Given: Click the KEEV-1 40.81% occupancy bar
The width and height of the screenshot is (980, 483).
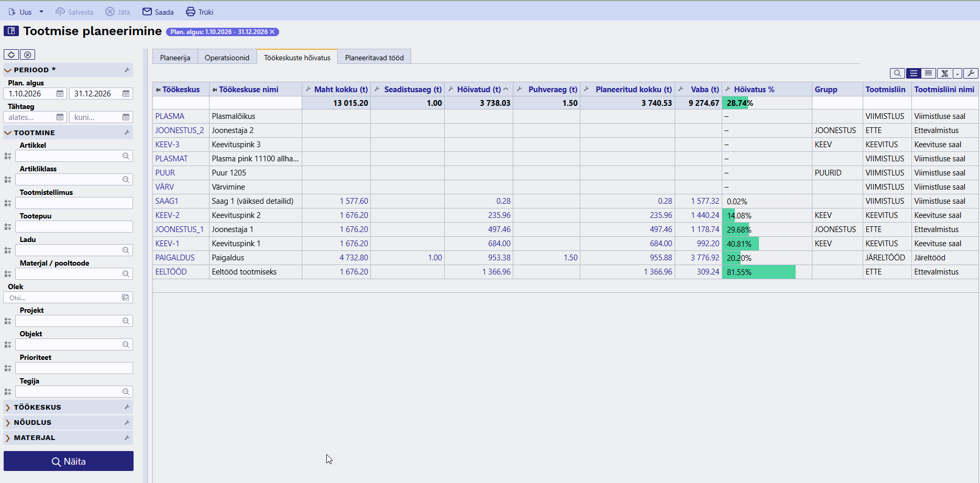Looking at the screenshot, I should tap(740, 244).
